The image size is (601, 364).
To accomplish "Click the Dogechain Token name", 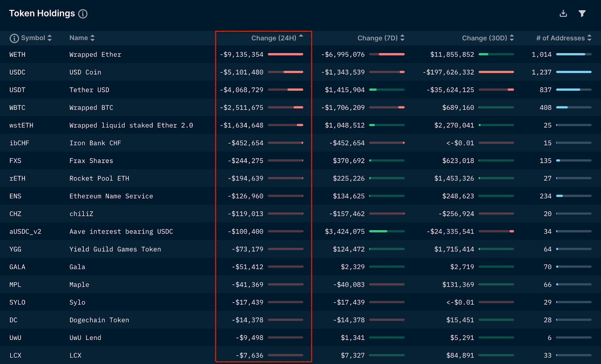I will coord(99,320).
